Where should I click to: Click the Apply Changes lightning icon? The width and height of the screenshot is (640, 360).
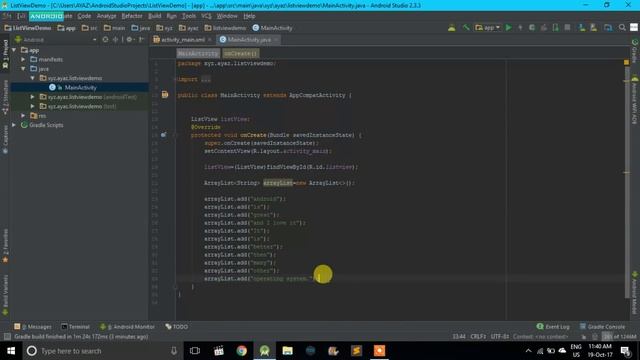pyautogui.click(x=520, y=28)
